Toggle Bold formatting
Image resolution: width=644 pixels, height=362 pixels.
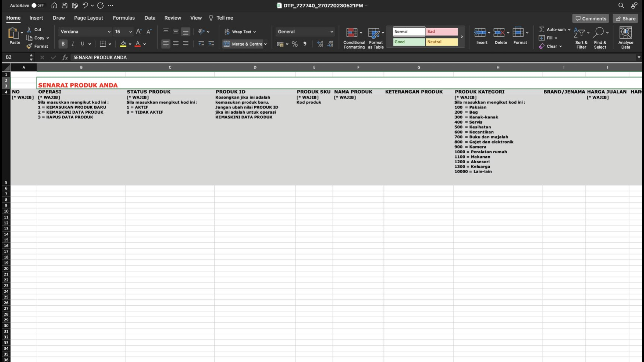click(63, 44)
